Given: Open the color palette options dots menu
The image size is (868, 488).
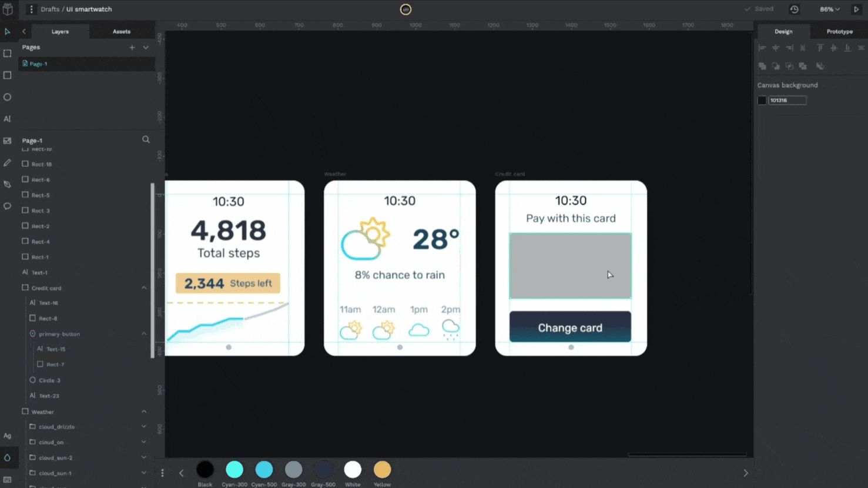Looking at the screenshot, I should coord(163,473).
